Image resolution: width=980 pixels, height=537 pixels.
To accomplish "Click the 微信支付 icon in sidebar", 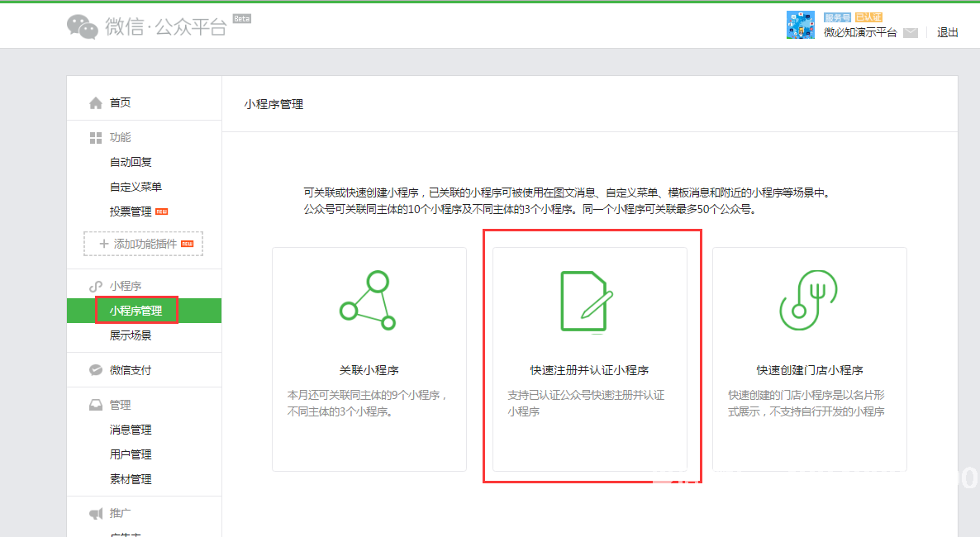I will 96,370.
